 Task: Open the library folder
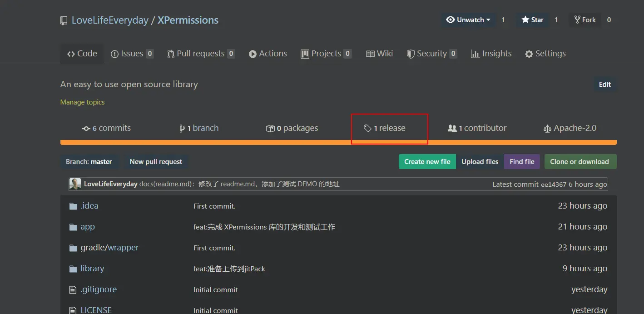(x=92, y=269)
